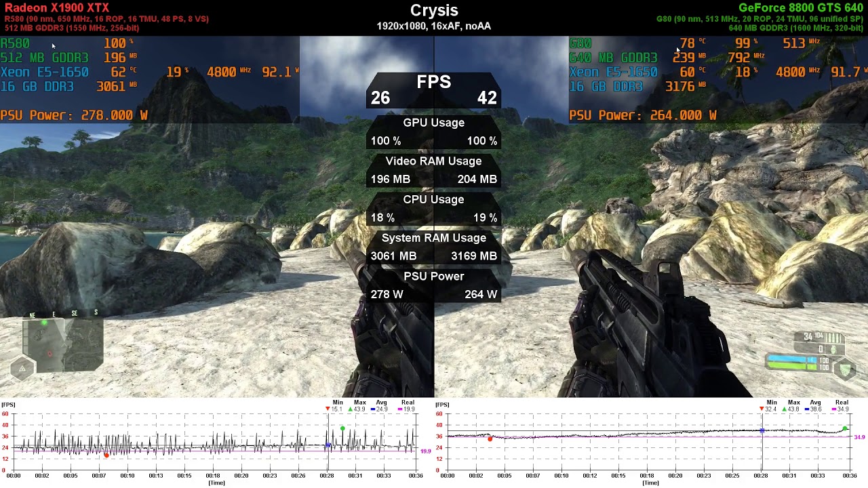Image resolution: width=868 pixels, height=488 pixels.
Task: Click the red Min triangle showing 32.4
Action: pos(762,409)
